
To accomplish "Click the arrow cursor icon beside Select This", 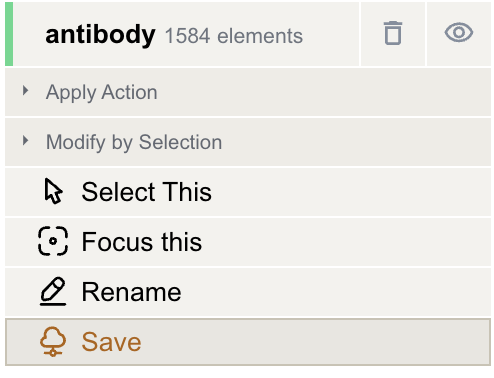I will click(53, 191).
